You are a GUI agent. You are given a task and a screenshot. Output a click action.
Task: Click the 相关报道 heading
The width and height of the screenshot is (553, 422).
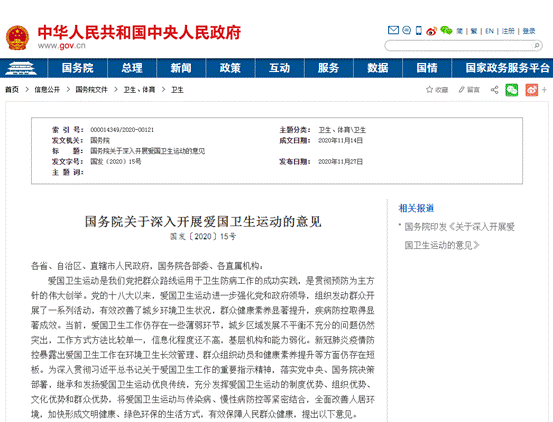(x=416, y=208)
